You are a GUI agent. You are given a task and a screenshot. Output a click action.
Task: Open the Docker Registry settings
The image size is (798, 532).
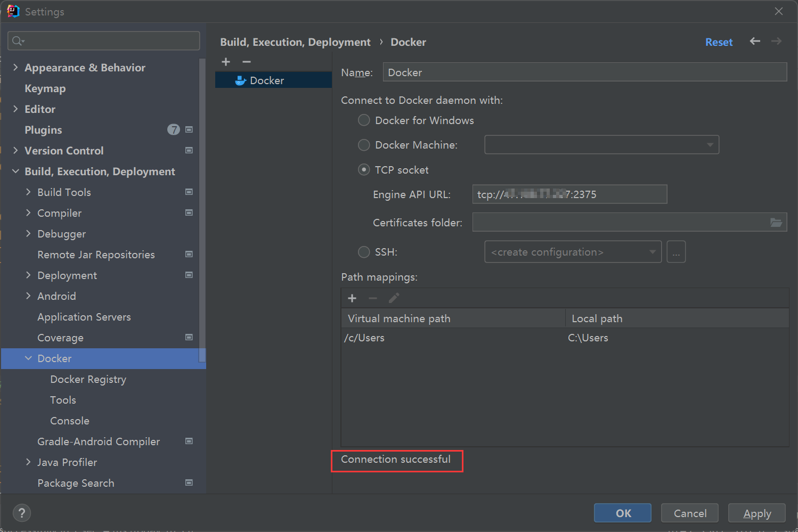click(x=88, y=379)
